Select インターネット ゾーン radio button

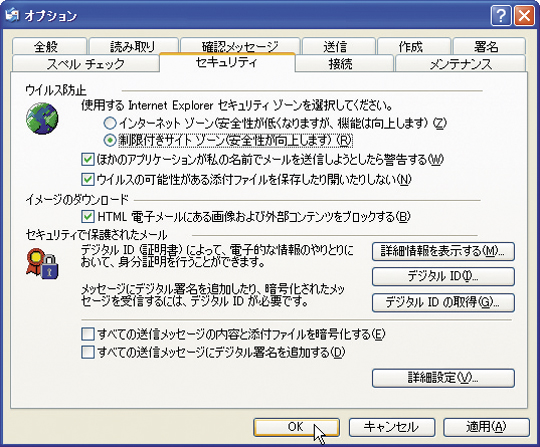pos(110,123)
